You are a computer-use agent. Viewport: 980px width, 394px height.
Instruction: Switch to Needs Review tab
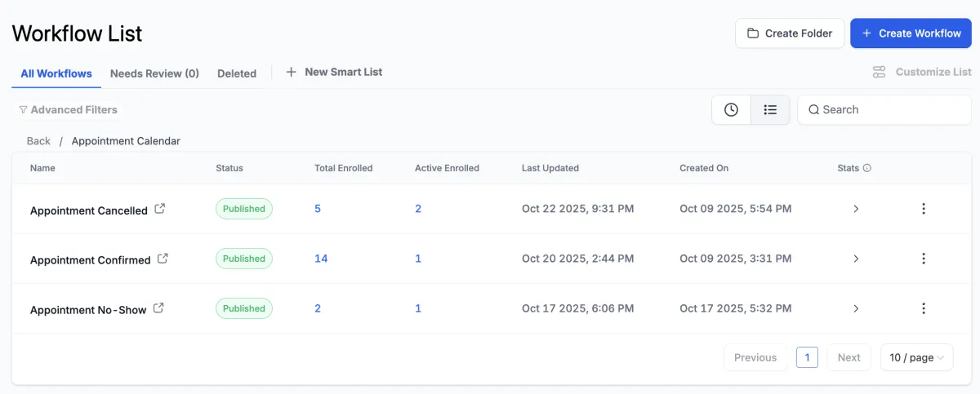(x=154, y=73)
